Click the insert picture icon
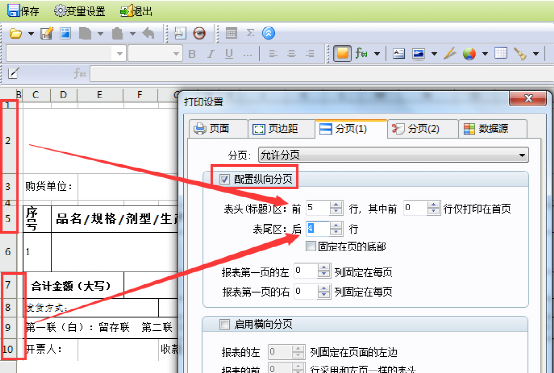The width and height of the screenshot is (554, 373). click(x=419, y=54)
